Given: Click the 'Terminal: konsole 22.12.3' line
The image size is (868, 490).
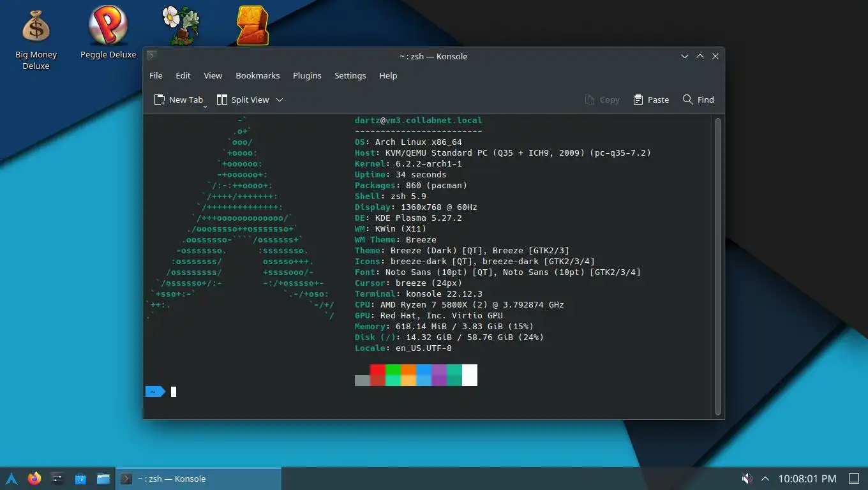Looking at the screenshot, I should click(x=419, y=293).
